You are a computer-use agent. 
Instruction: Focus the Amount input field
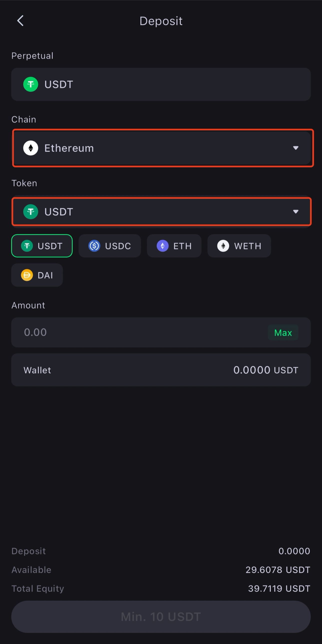(140, 332)
